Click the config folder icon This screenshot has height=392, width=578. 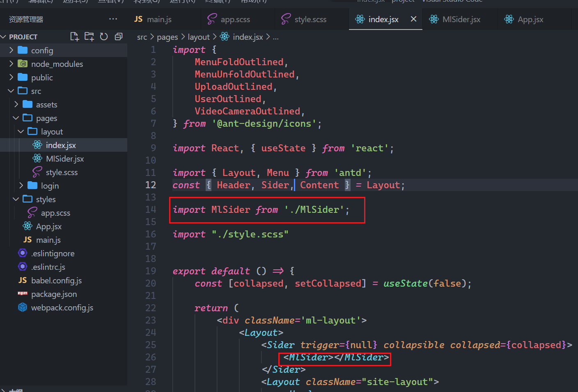(x=23, y=50)
